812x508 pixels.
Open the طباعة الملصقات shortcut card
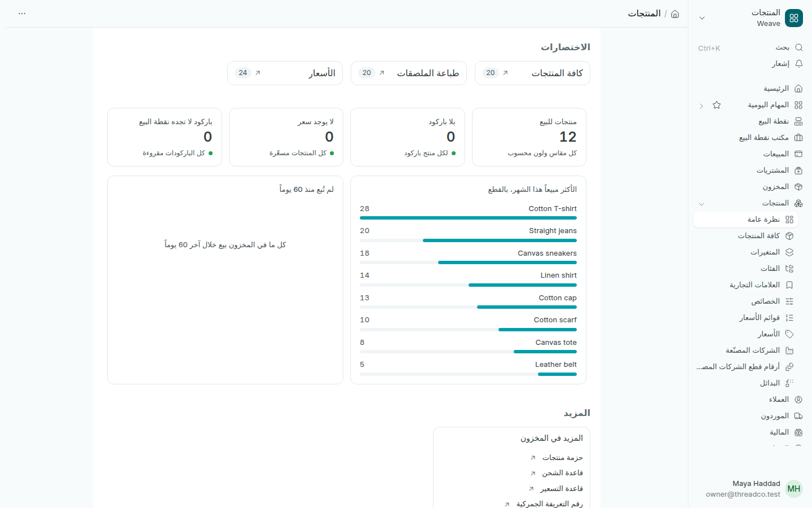pos(409,73)
